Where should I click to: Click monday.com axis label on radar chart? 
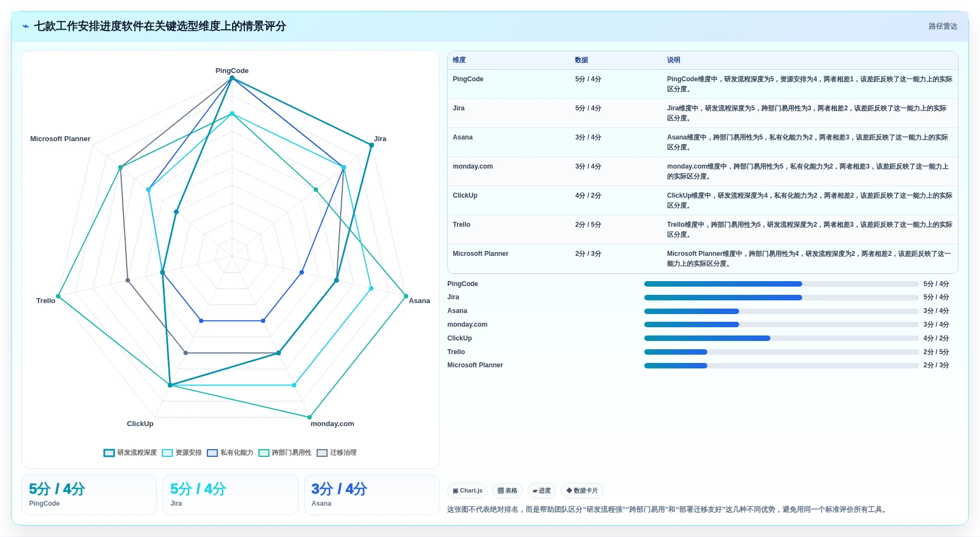[333, 424]
